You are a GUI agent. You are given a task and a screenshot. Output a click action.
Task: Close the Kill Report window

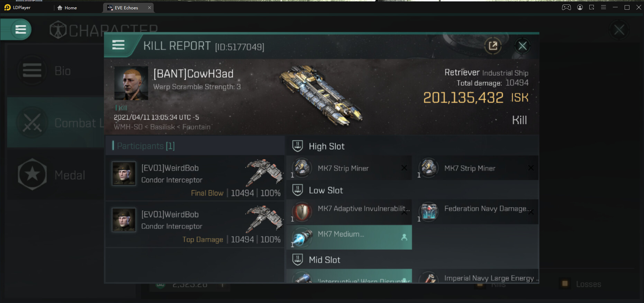pyautogui.click(x=522, y=46)
